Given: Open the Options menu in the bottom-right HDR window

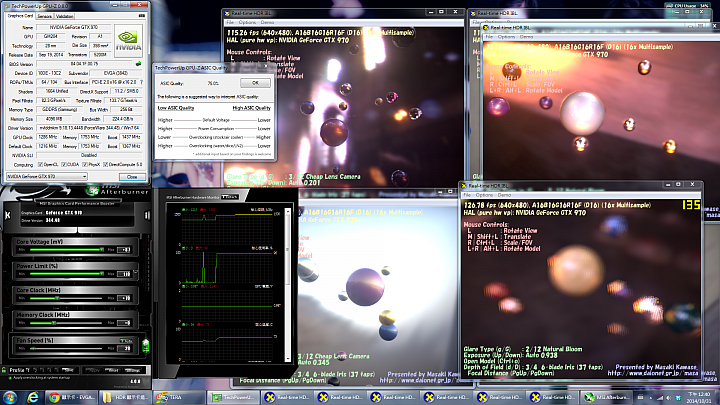Looking at the screenshot, I should (484, 195).
